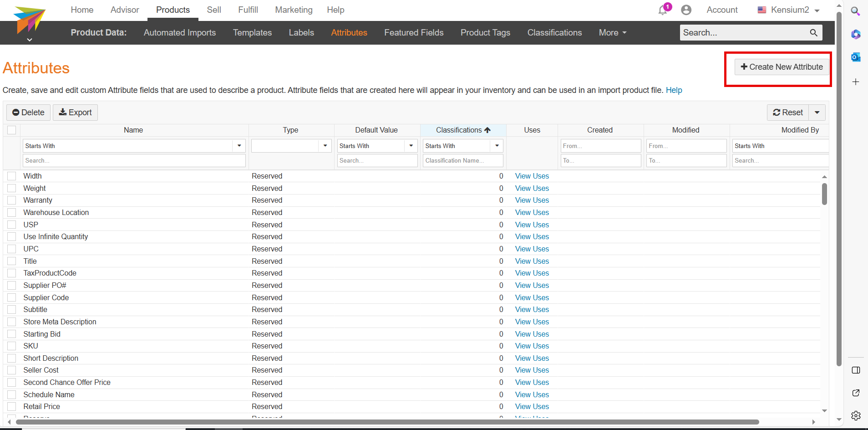Open Copilot from the browser sidebar

tap(856, 34)
